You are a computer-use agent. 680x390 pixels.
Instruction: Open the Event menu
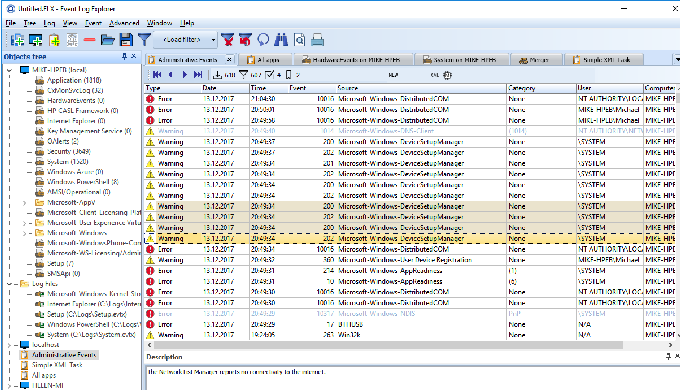tap(93, 23)
